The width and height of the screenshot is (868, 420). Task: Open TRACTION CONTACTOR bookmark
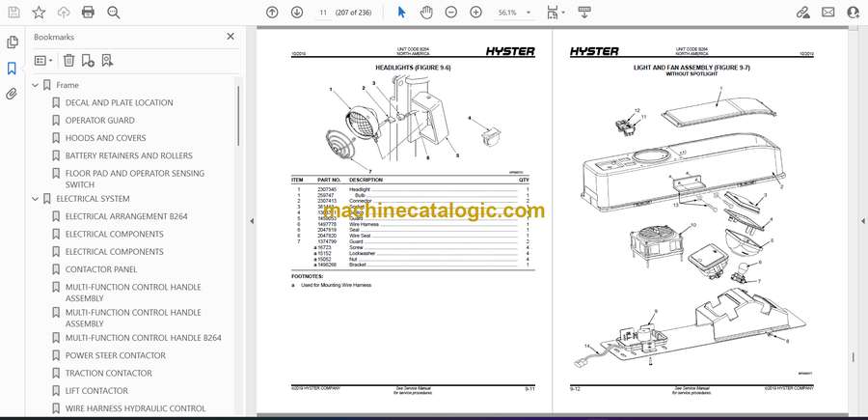tap(108, 374)
